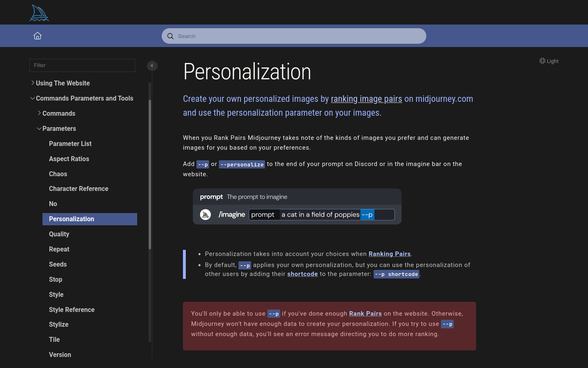The height and width of the screenshot is (368, 588).
Task: Open the ranking image pairs link
Action: pyautogui.click(x=366, y=99)
